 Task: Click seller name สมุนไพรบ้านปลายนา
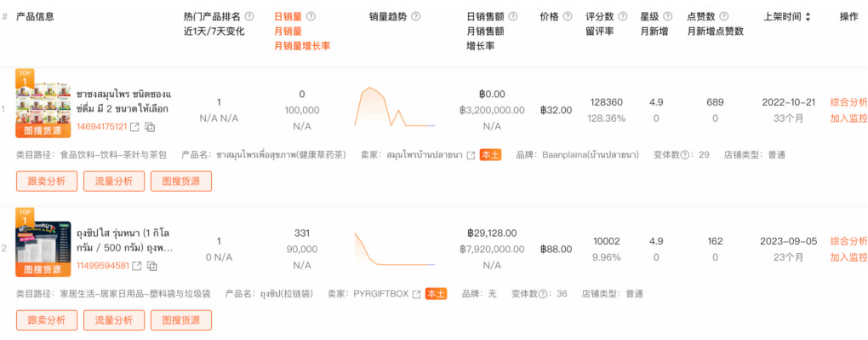pos(425,155)
